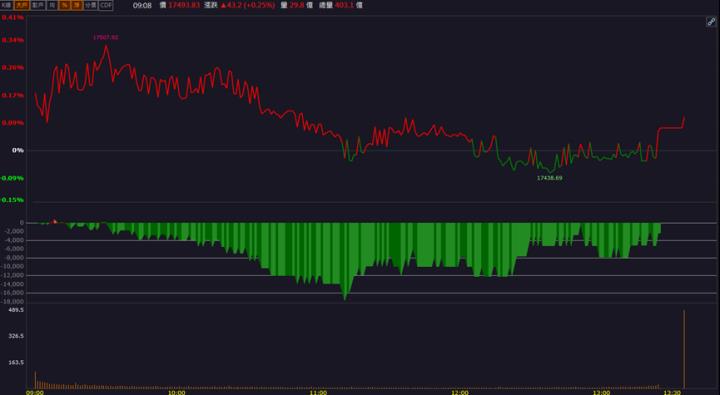Enable the orange % display button
This screenshot has width=720, height=395.
click(64, 5)
